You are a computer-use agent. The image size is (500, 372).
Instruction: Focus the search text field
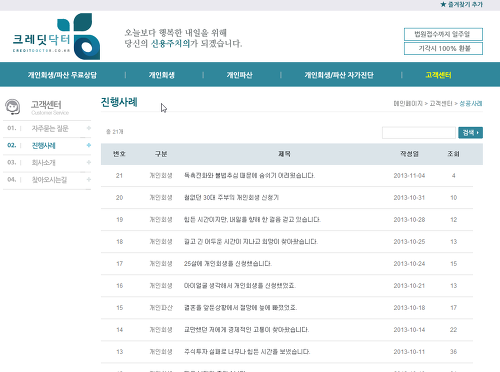[x=419, y=133]
